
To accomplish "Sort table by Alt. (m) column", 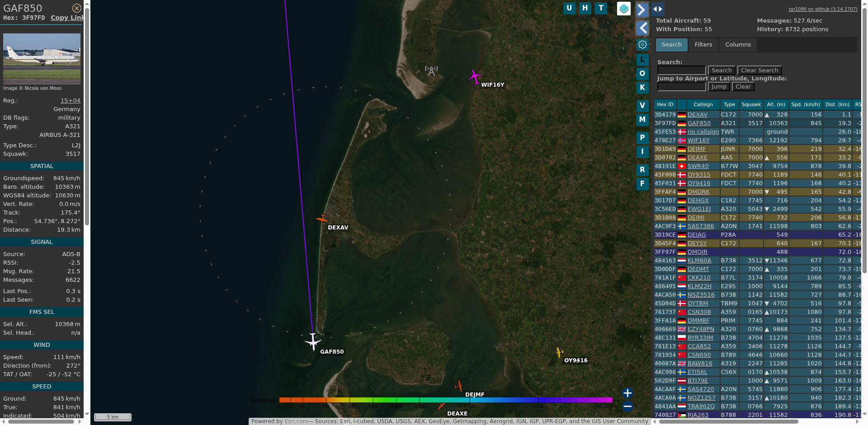I will coord(776,104).
